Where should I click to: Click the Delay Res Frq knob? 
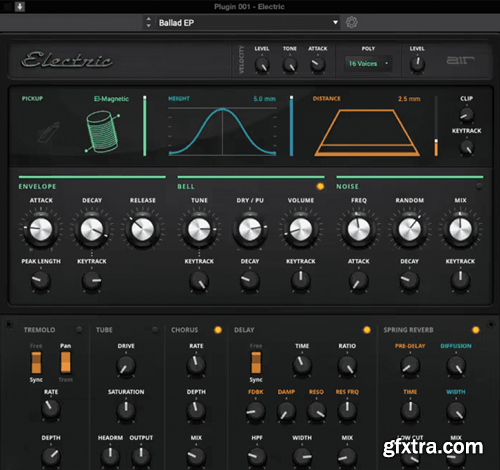pyautogui.click(x=347, y=411)
